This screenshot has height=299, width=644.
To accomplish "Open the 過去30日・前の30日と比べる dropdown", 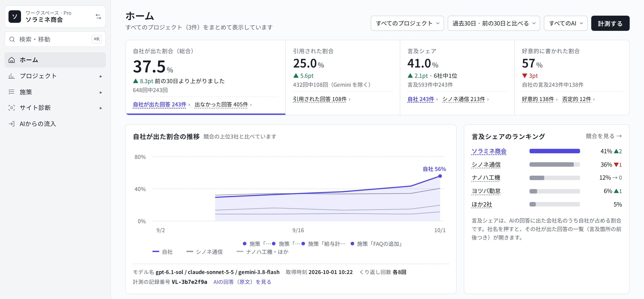I will (494, 23).
